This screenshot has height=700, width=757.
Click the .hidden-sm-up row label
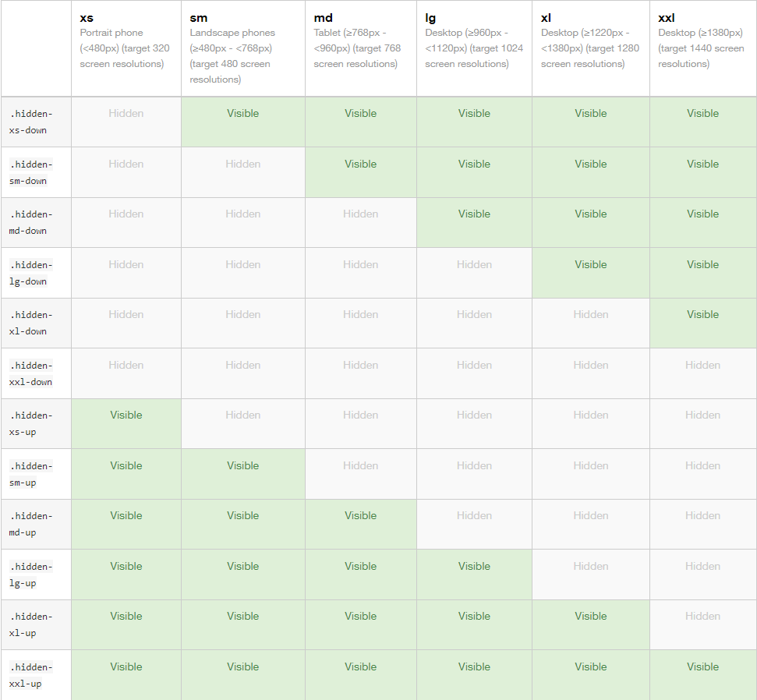pyautogui.click(x=31, y=474)
